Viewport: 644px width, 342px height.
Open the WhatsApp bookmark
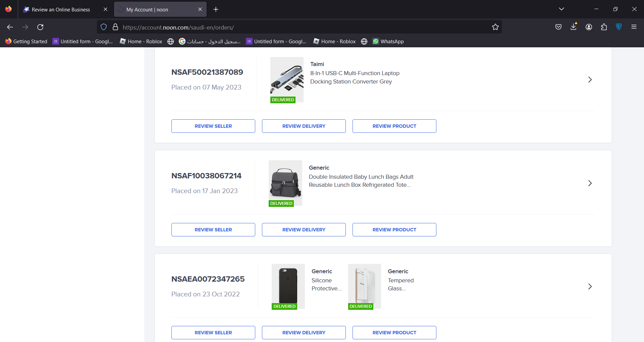(388, 42)
